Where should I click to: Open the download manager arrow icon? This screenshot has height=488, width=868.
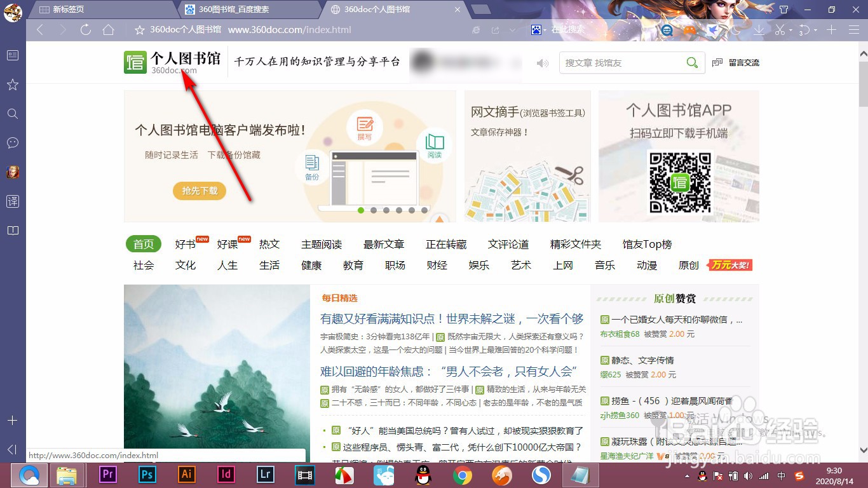tap(759, 30)
